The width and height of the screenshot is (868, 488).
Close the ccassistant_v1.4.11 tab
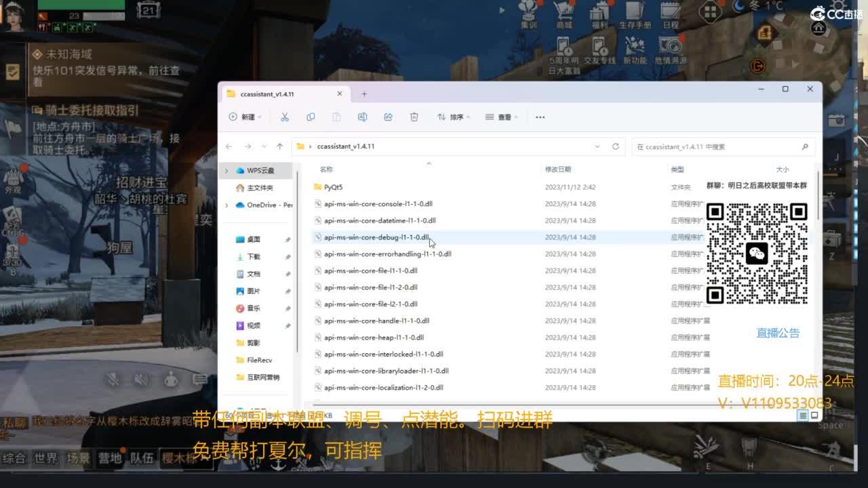tap(340, 94)
